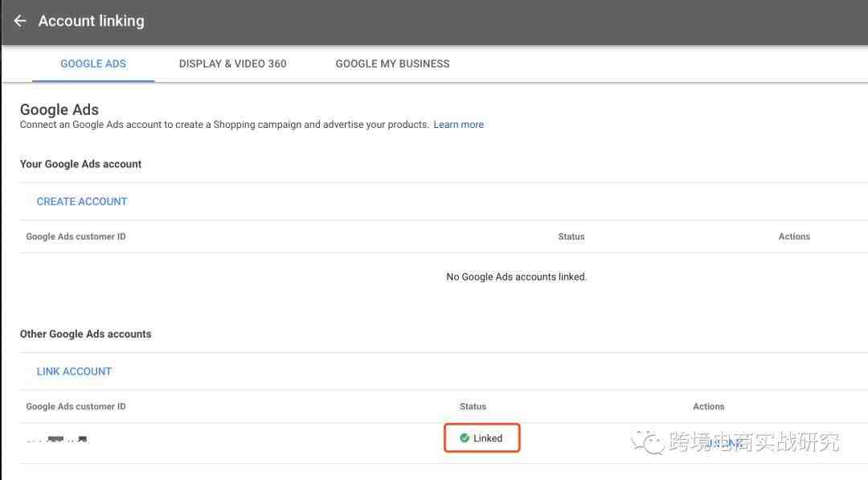Select the Google My Business tab
Viewport: 868px width, 480px height.
coord(392,64)
